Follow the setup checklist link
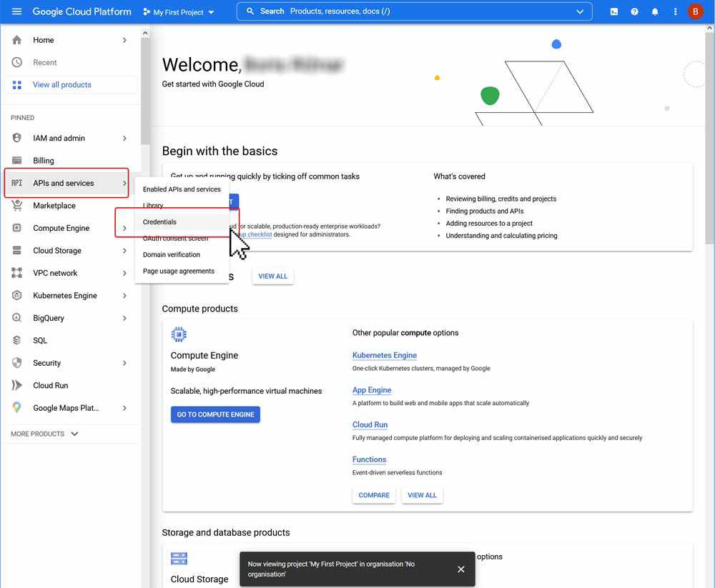 click(255, 234)
